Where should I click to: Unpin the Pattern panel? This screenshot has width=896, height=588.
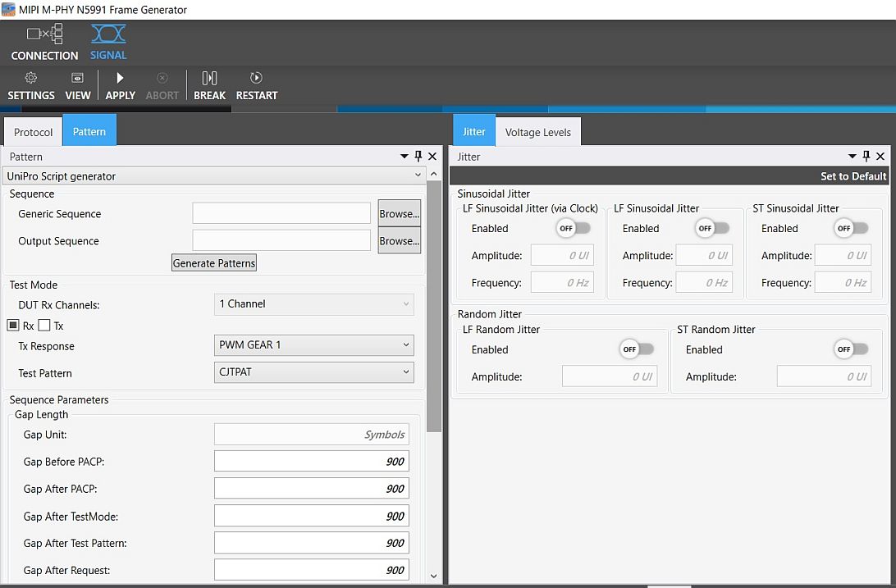click(x=418, y=156)
